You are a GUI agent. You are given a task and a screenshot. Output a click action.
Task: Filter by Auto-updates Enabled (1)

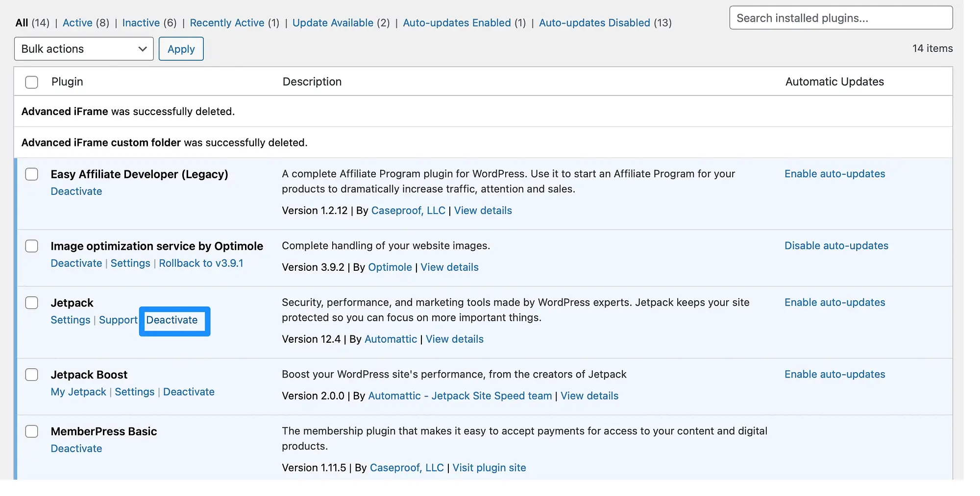[464, 23]
